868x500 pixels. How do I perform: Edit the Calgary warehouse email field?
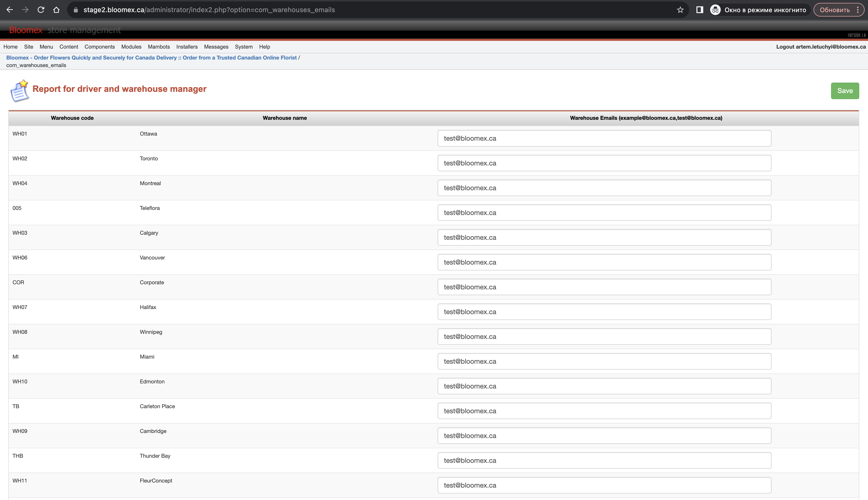pos(604,237)
